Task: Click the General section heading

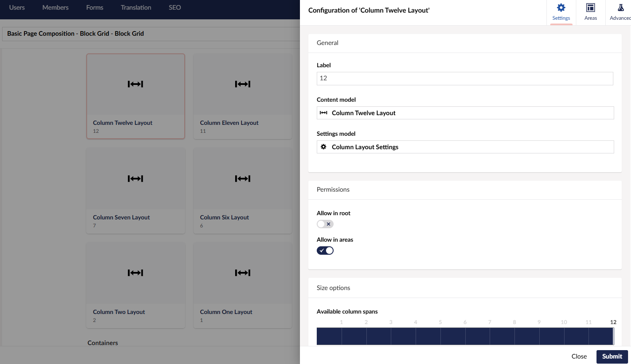Action: [327, 43]
